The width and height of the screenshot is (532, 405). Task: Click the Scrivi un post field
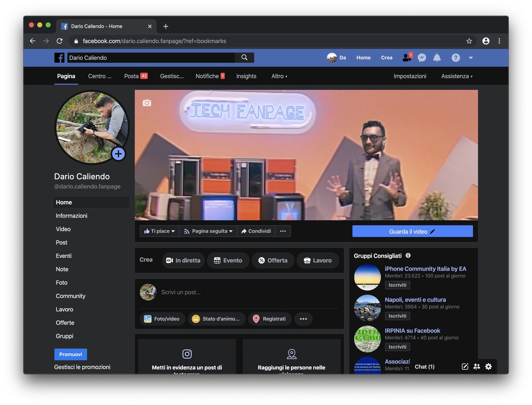(x=249, y=292)
